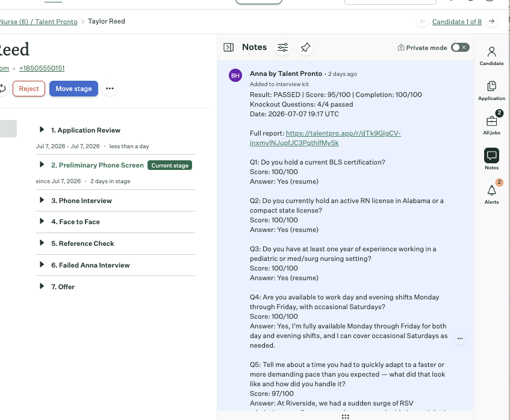Click "Knockout Questions: 4/4 passed" line
This screenshot has height=420, width=510.
click(302, 104)
